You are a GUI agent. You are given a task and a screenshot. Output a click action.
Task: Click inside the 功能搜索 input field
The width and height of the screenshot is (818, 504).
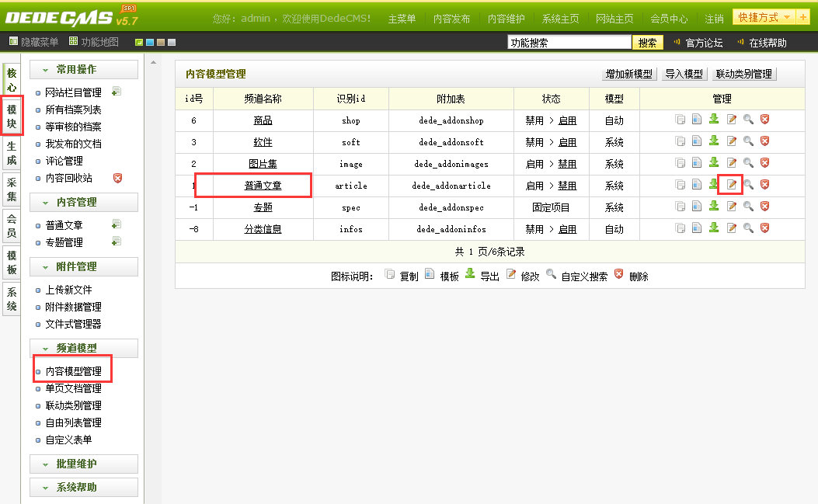point(569,42)
